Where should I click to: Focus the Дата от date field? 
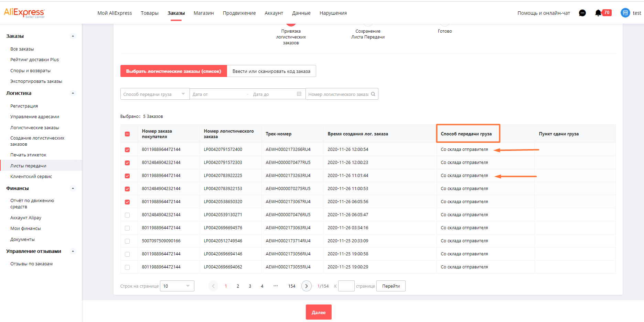pyautogui.click(x=217, y=94)
